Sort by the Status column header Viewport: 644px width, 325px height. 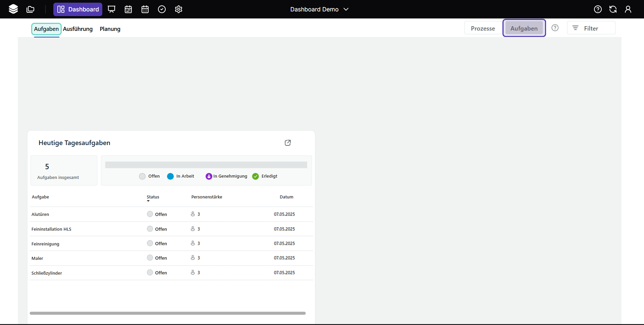click(153, 197)
